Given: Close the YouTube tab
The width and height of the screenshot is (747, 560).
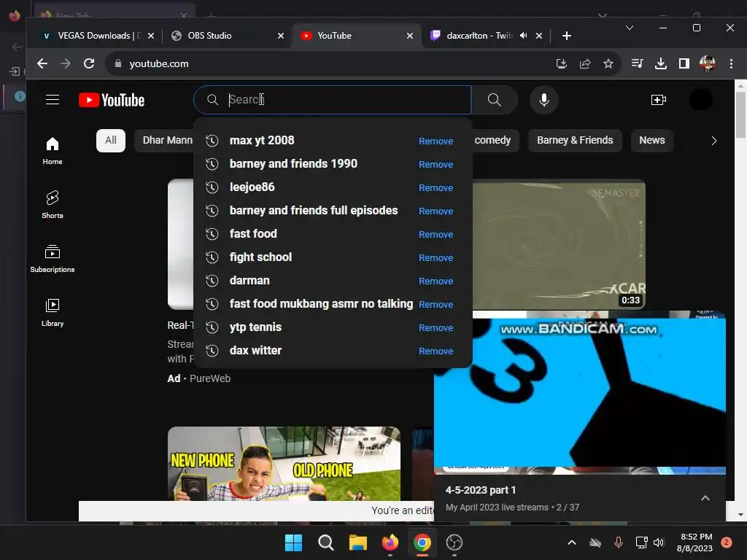Looking at the screenshot, I should [410, 36].
